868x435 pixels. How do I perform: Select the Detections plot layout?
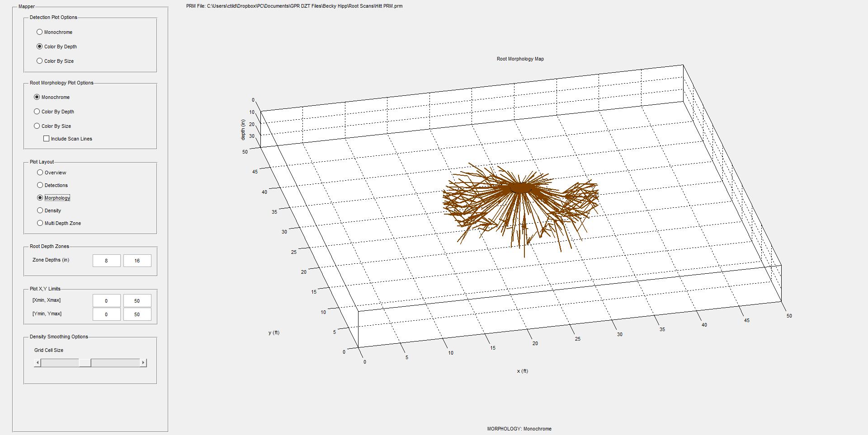(39, 185)
